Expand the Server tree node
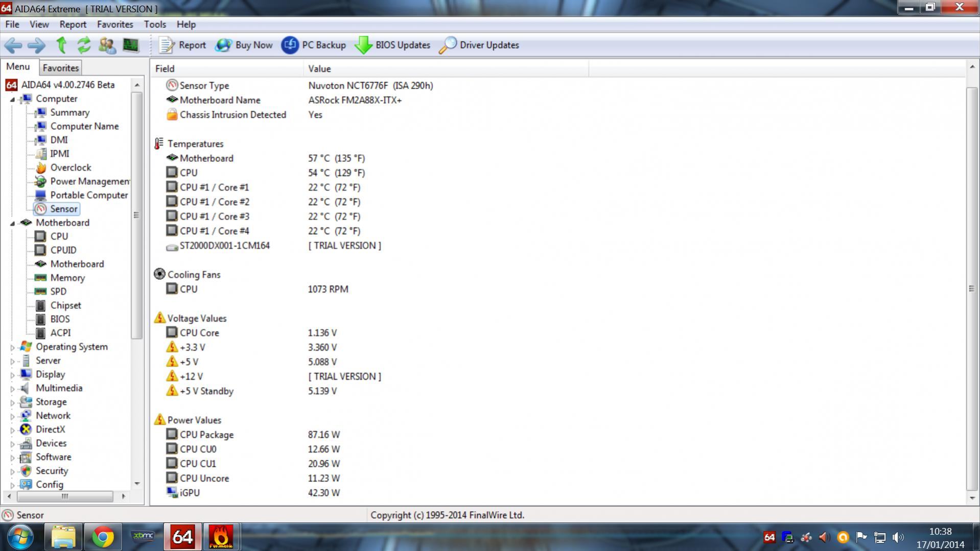980x551 pixels. 12,361
